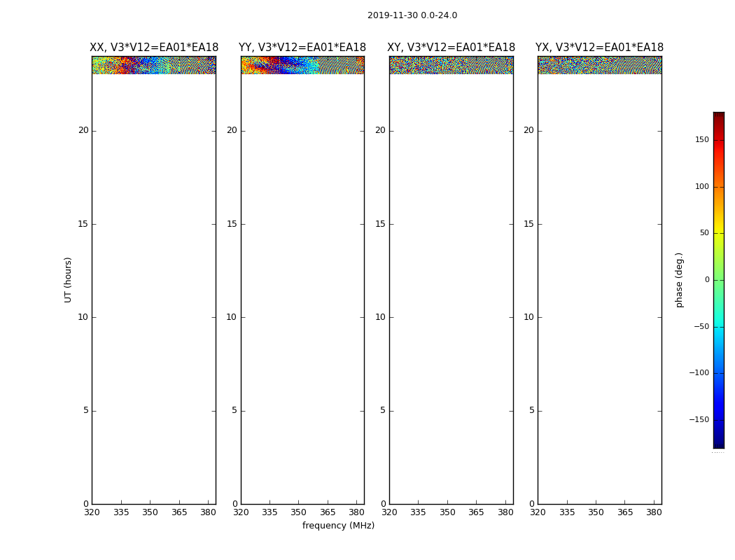The height and width of the screenshot is (560, 735).
Task: Click the '10' hour tick of YX panel
Action: 529,317
